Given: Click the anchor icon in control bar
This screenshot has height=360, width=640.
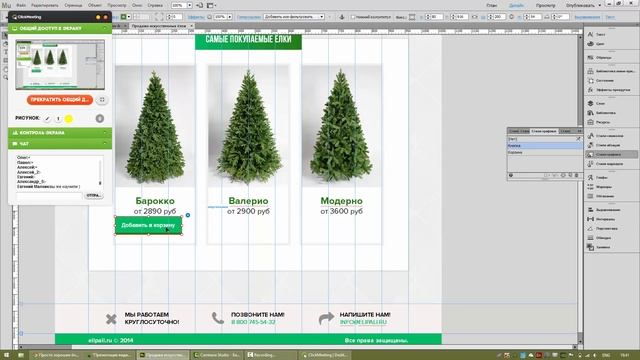Looking at the screenshot, I should [x=342, y=17].
